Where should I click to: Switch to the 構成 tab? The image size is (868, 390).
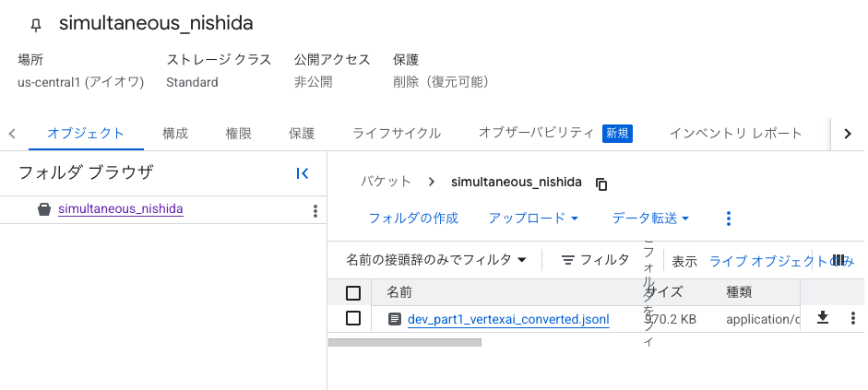(x=175, y=134)
